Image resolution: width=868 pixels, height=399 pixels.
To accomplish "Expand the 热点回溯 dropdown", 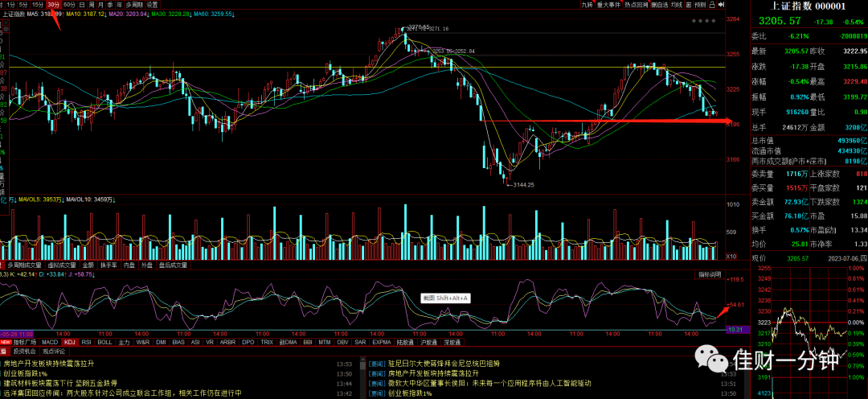I will [x=637, y=5].
